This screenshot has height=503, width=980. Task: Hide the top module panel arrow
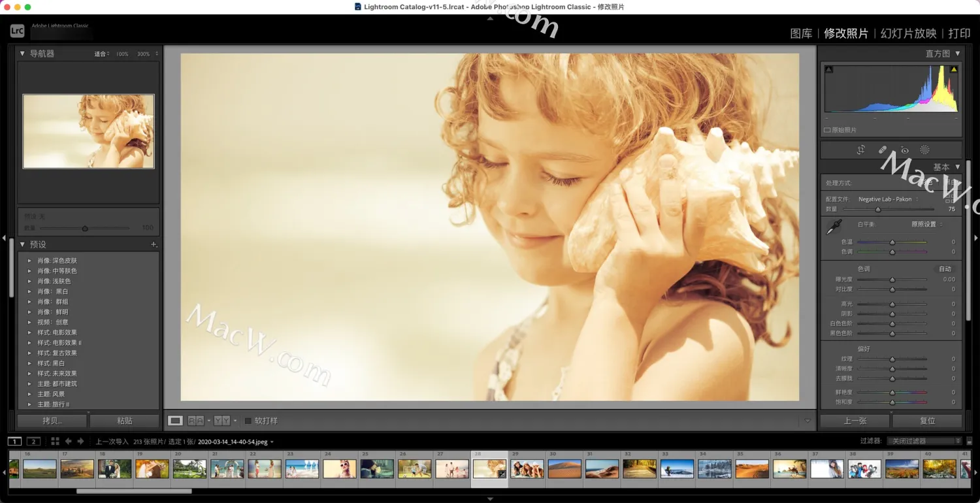pos(490,18)
